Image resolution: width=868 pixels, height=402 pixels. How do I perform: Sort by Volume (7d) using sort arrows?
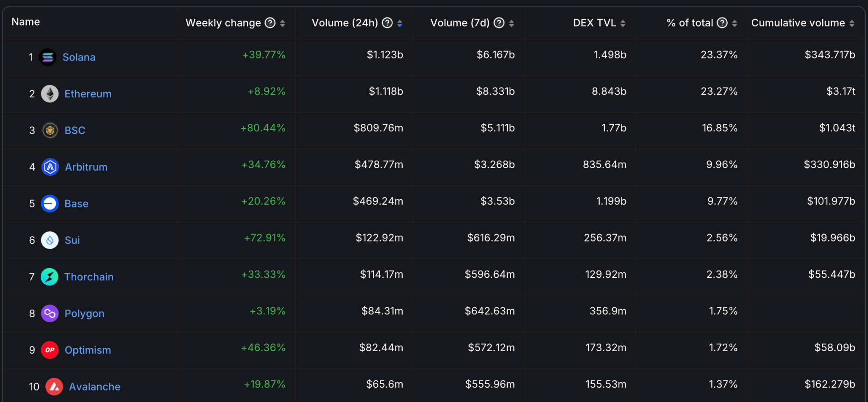coord(512,23)
